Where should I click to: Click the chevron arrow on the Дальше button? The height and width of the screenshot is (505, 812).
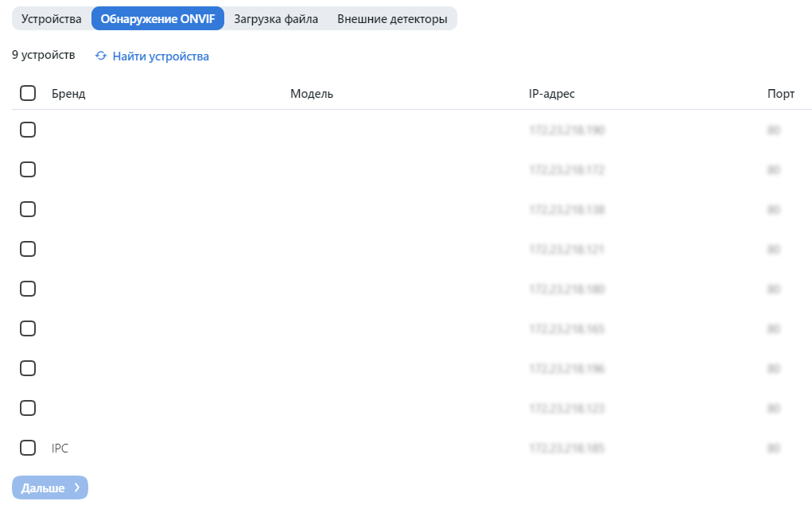[76, 488]
